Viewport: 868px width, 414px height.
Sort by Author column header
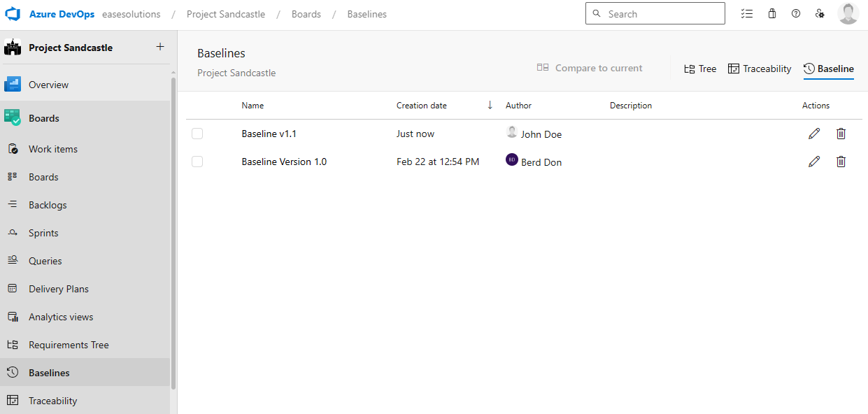click(518, 106)
